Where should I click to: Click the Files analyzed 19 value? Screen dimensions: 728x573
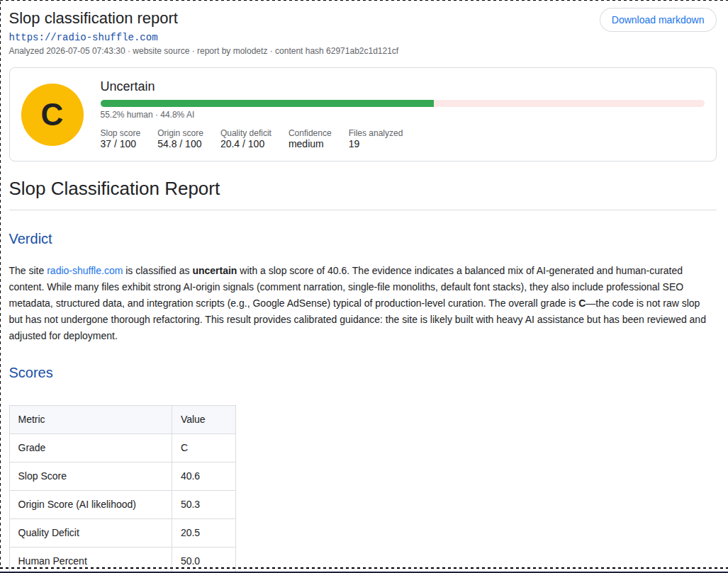point(354,144)
